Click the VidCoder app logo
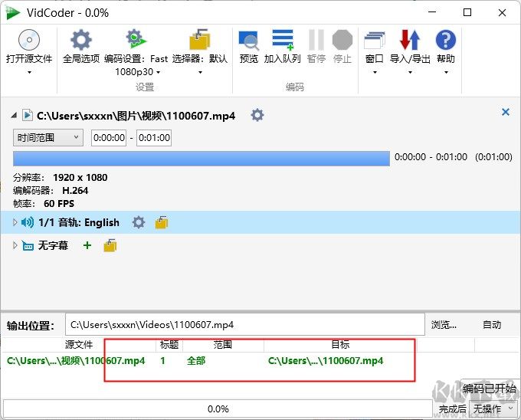521x420 pixels. tap(13, 13)
